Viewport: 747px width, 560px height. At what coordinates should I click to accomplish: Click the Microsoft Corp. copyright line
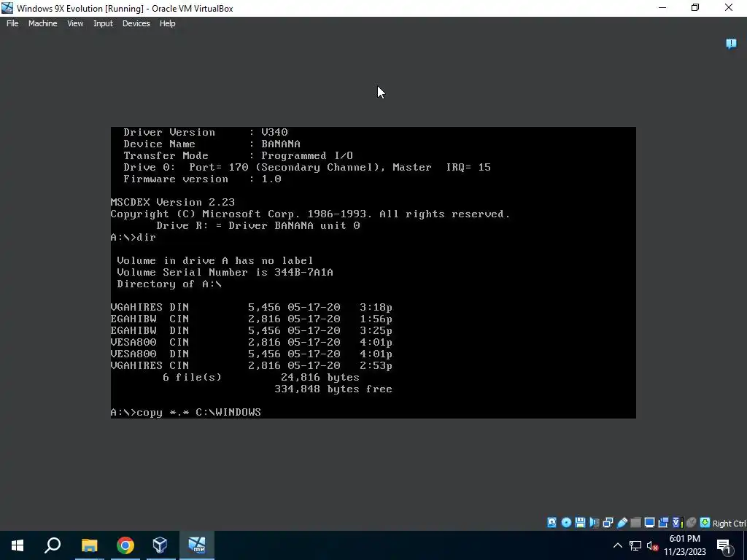click(x=311, y=214)
